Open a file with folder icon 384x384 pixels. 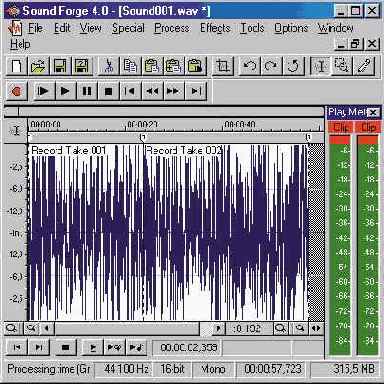(38, 66)
